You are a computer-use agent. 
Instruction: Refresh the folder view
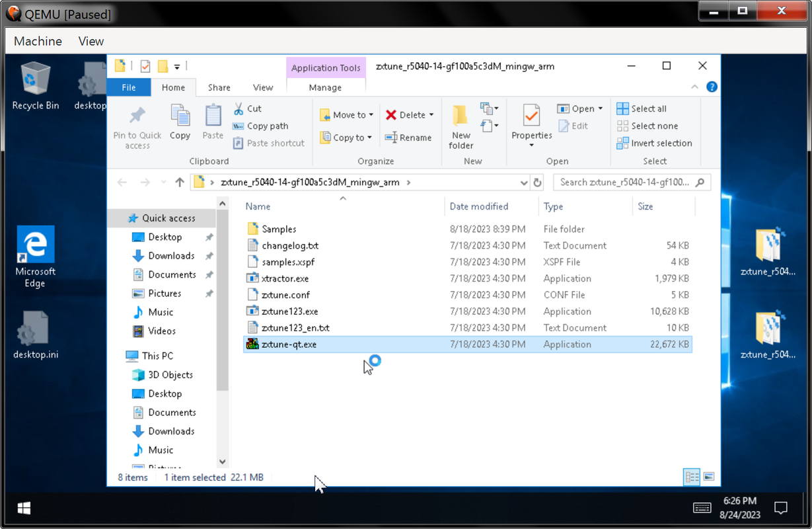point(538,183)
